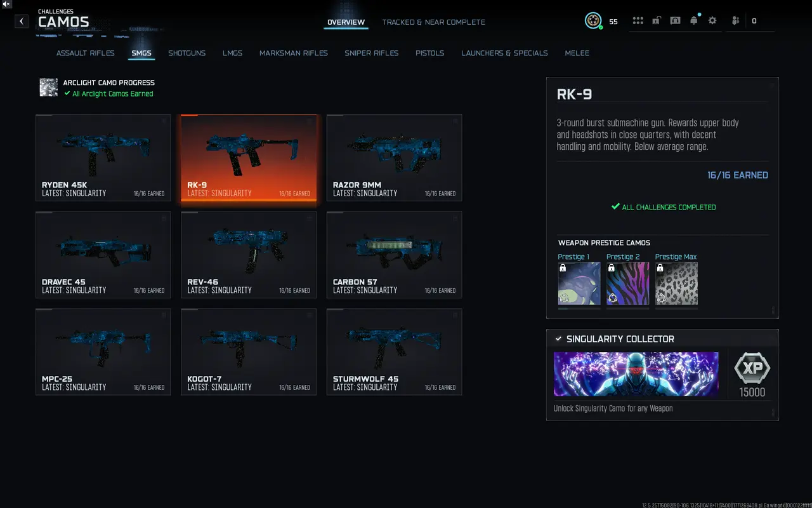Screen dimensions: 812x508
Task: Preview the Prestige Max leopard camo swatch
Action: click(676, 283)
